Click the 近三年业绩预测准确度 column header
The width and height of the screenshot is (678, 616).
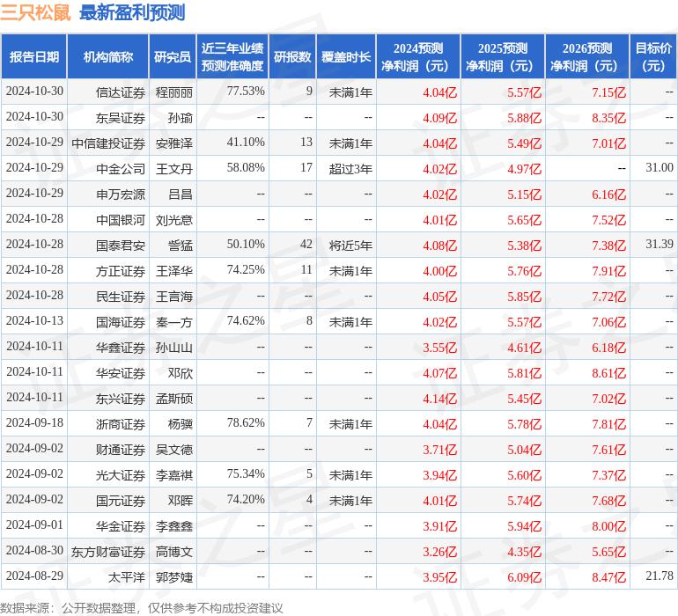232,56
